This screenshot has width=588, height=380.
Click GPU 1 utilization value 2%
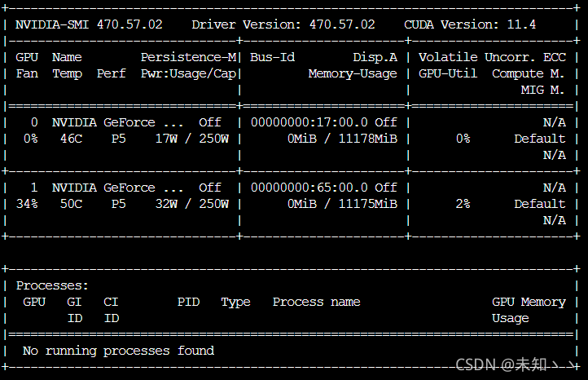click(463, 204)
